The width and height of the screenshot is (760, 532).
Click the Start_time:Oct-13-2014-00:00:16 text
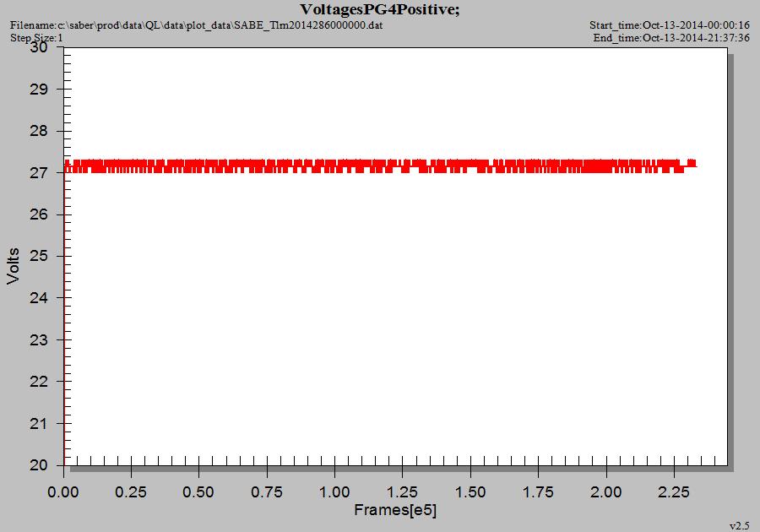pos(670,24)
